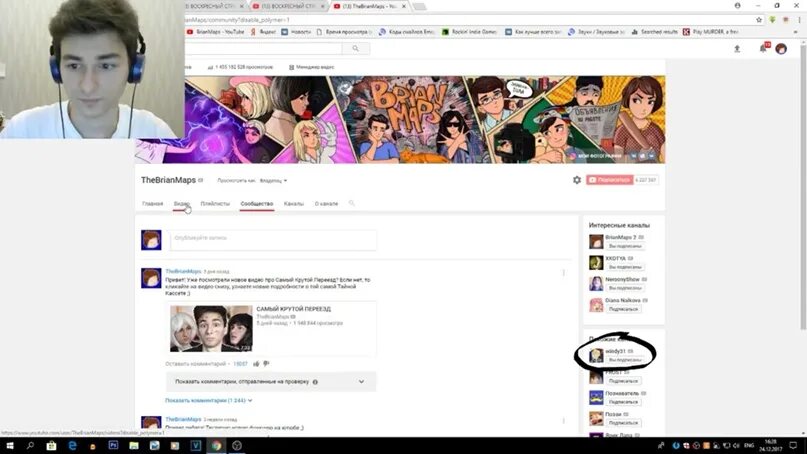Open the NeroonyShow channel link
This screenshot has width=807, height=454.
coord(622,280)
